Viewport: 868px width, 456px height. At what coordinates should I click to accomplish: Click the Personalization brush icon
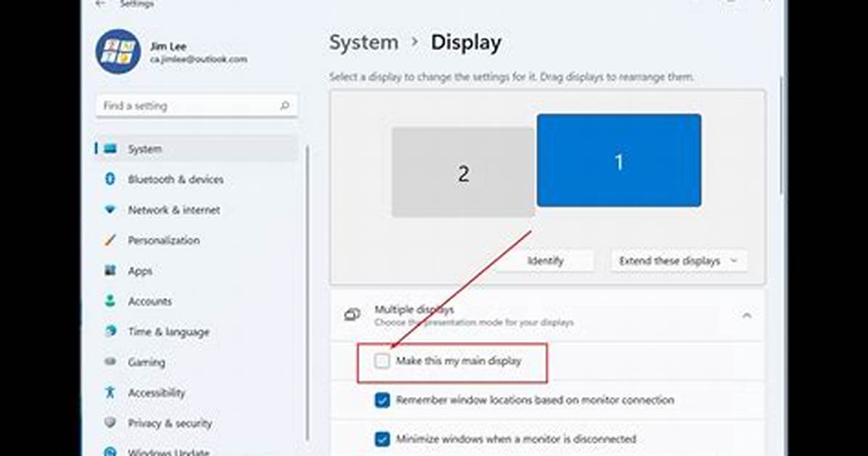pos(110,240)
